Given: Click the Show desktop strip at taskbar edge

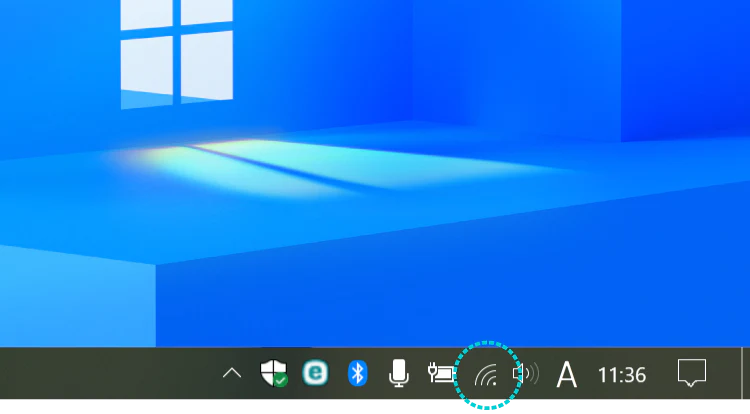Looking at the screenshot, I should tap(745, 374).
